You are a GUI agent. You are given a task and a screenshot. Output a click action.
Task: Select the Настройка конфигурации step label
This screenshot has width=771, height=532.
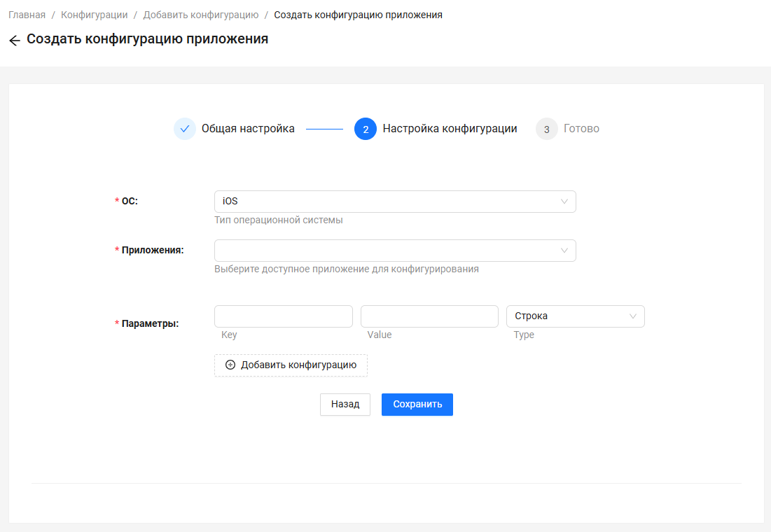(450, 129)
